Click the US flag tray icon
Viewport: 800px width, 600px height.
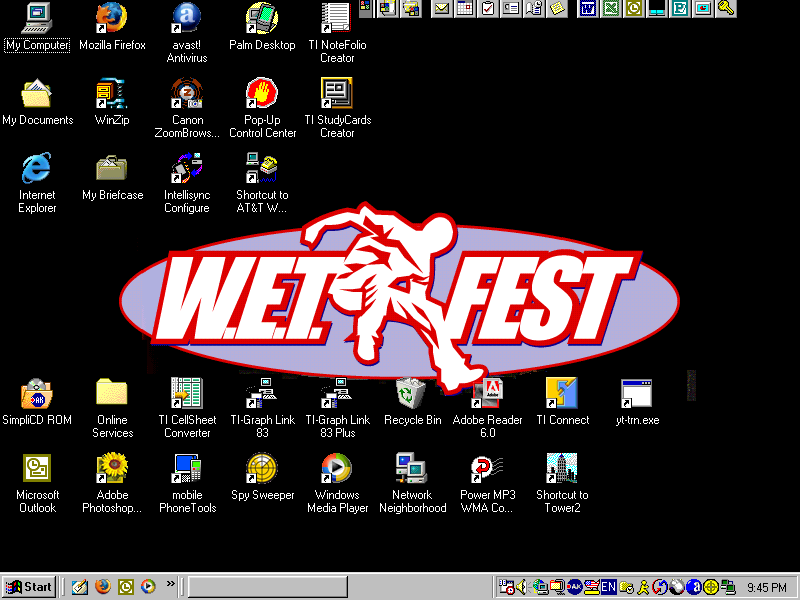click(592, 587)
